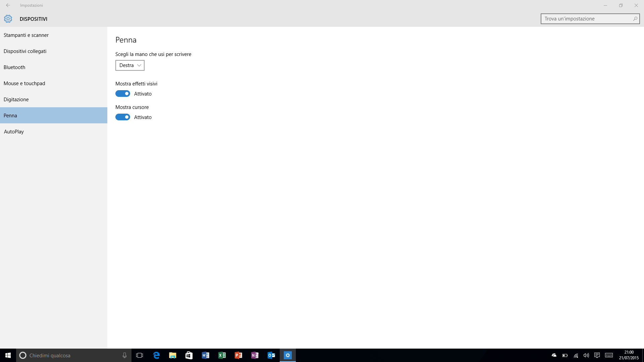Restore down the Impostazioni window

[x=621, y=5]
